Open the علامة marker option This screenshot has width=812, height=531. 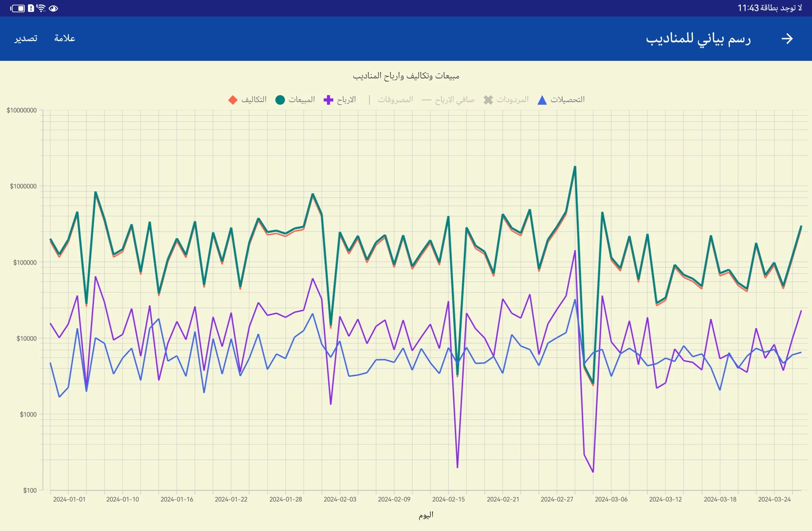[x=65, y=38]
